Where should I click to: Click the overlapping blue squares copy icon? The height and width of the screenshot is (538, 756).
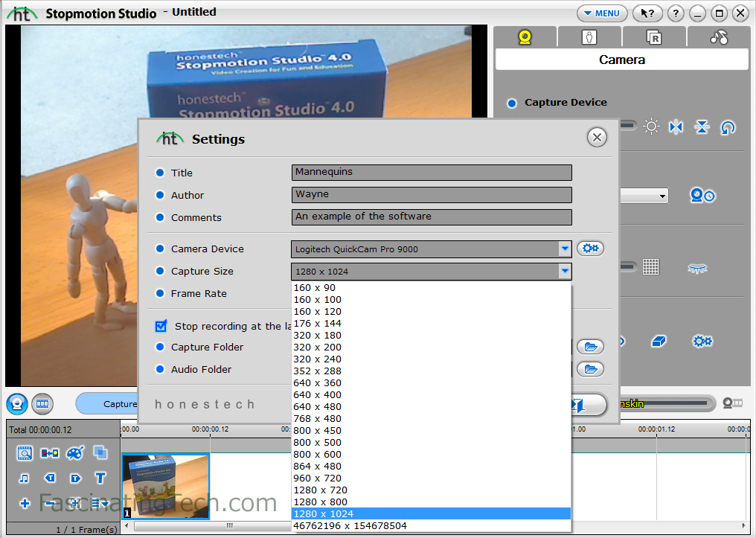100,452
